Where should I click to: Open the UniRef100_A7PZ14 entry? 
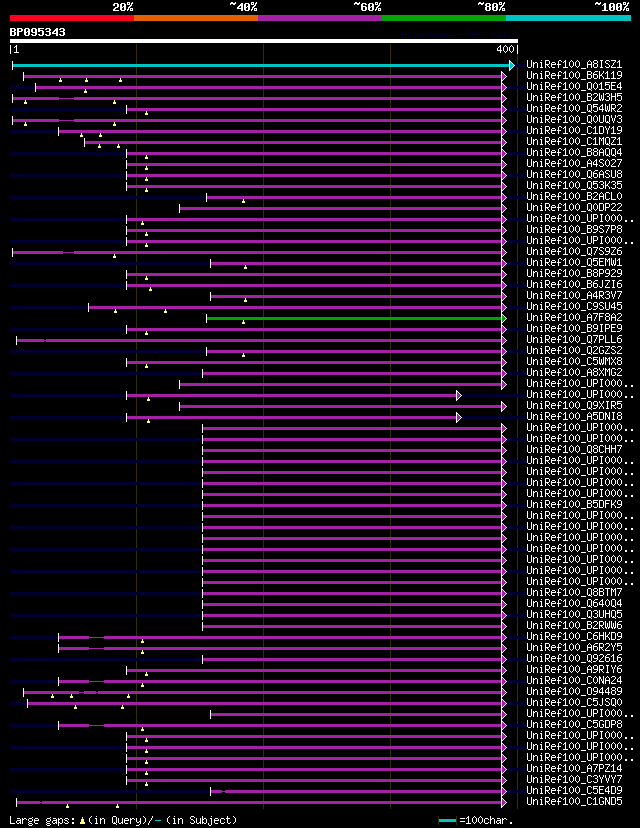[574, 769]
